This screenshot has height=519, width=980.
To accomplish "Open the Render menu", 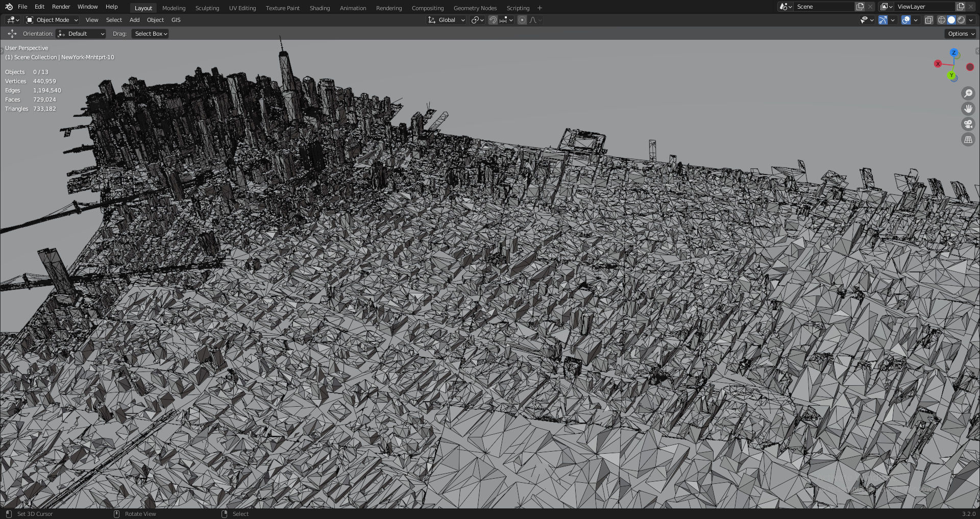I will (x=61, y=7).
